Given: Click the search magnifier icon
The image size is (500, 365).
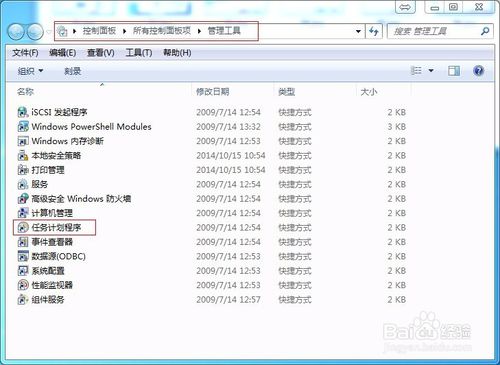Looking at the screenshot, I should tap(485, 31).
